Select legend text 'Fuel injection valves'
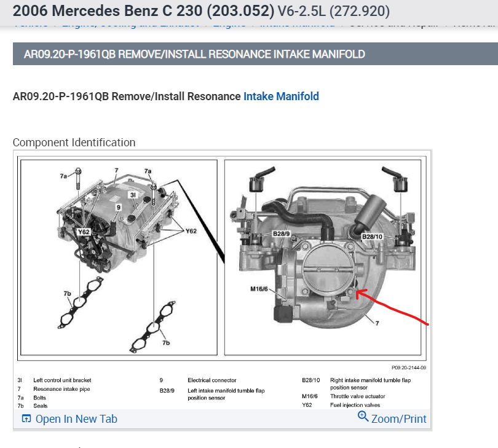 pyautogui.click(x=355, y=405)
